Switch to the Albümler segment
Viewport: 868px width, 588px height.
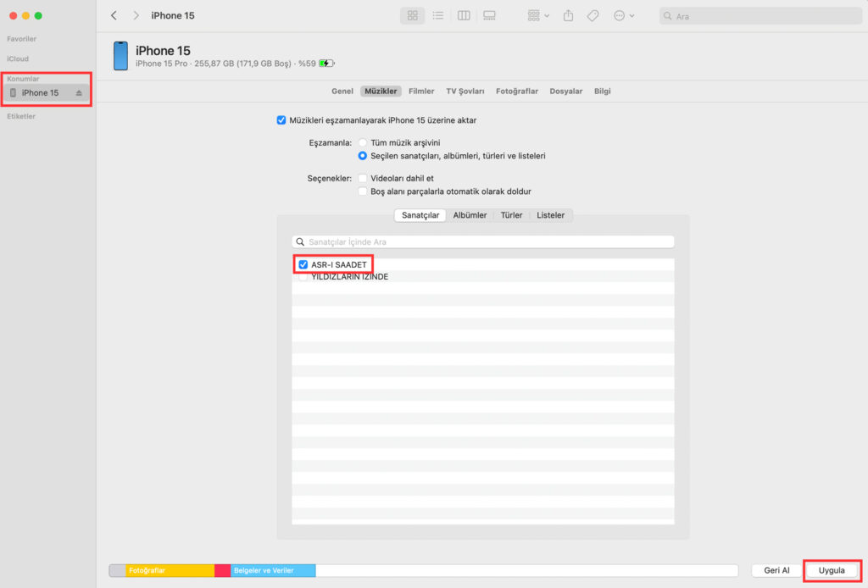click(470, 215)
